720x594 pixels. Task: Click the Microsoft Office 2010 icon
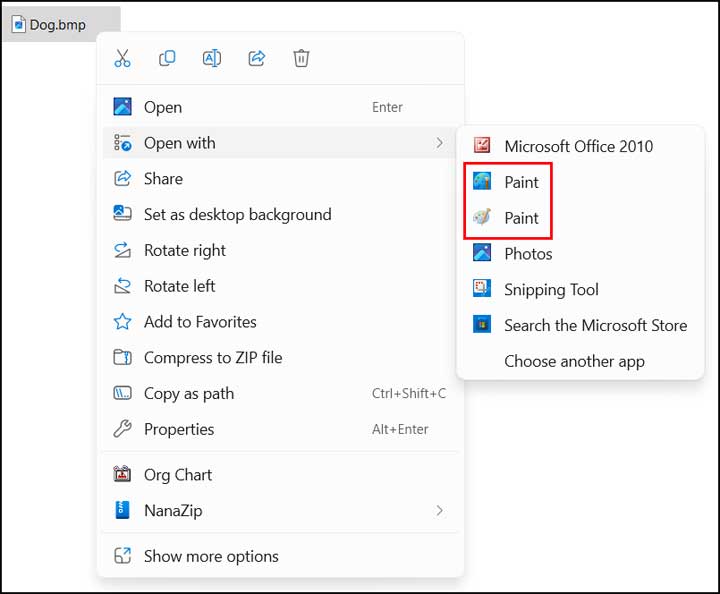[482, 146]
